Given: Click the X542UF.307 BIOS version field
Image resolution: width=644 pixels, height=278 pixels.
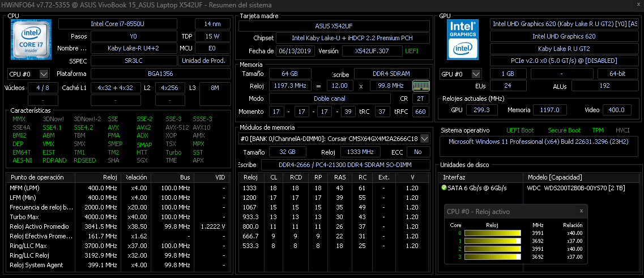Looking at the screenshot, I should click(x=372, y=51).
